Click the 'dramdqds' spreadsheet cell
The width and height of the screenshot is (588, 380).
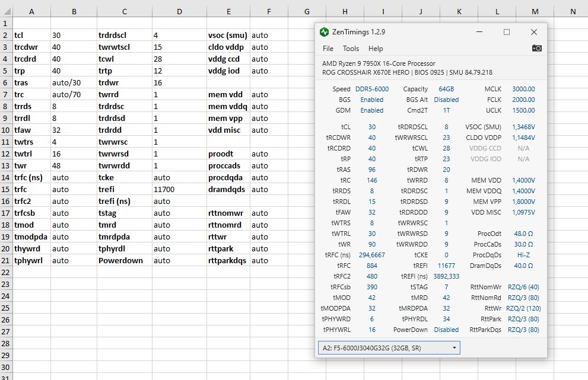(228, 189)
